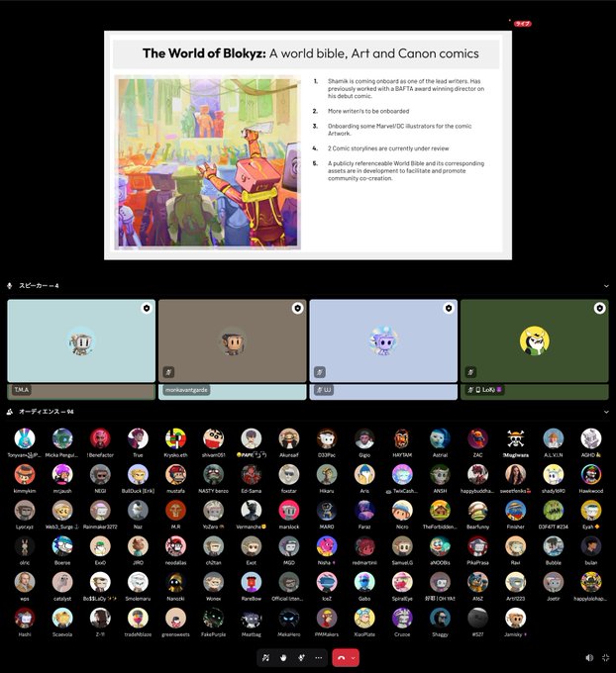Open Jamisky audience avatar
Viewport: 616px width, 673px height.
pyautogui.click(x=516, y=619)
